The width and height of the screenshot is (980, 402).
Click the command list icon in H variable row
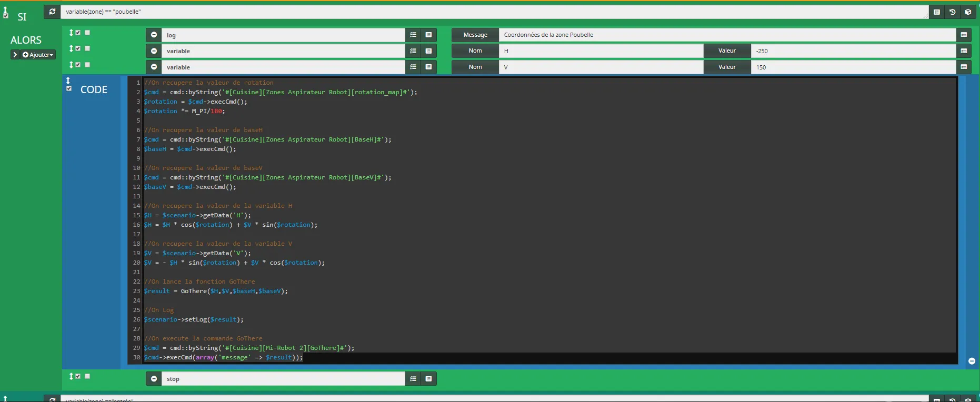pyautogui.click(x=428, y=51)
